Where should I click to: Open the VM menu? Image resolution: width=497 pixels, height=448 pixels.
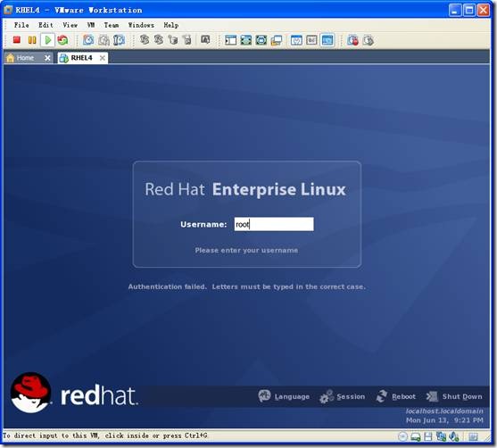(x=91, y=25)
